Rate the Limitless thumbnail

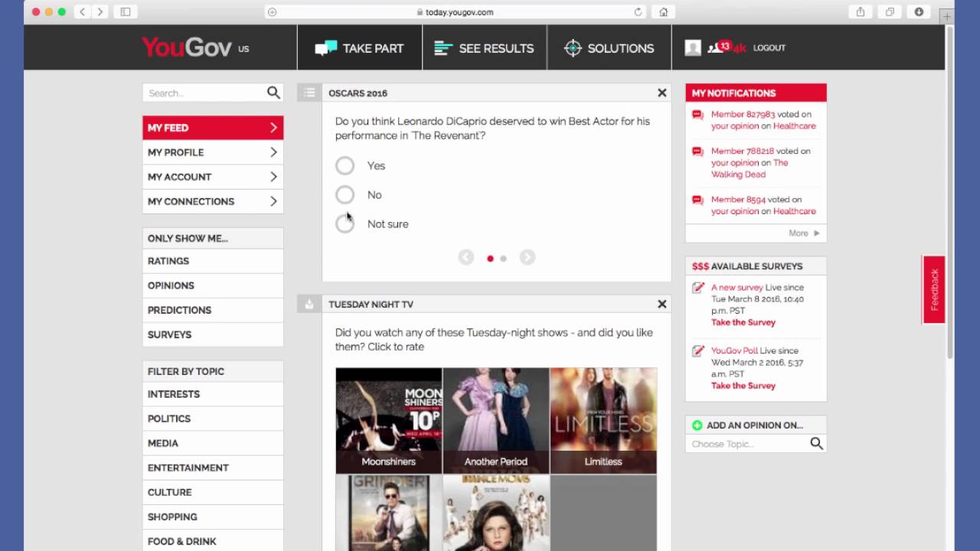point(603,420)
